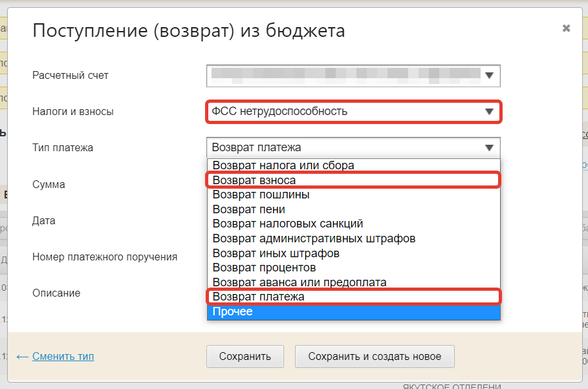Select Возврат налога или сбора option

click(x=283, y=165)
